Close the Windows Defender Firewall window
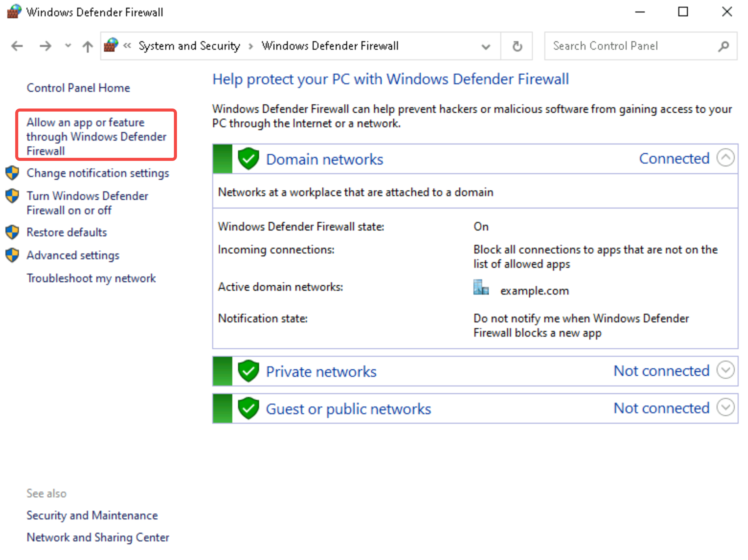 click(727, 12)
